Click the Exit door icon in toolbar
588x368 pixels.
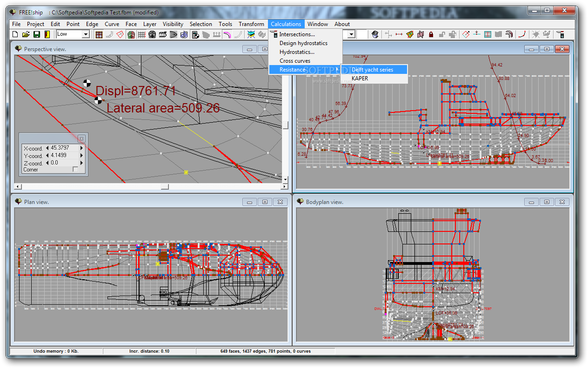(x=47, y=34)
